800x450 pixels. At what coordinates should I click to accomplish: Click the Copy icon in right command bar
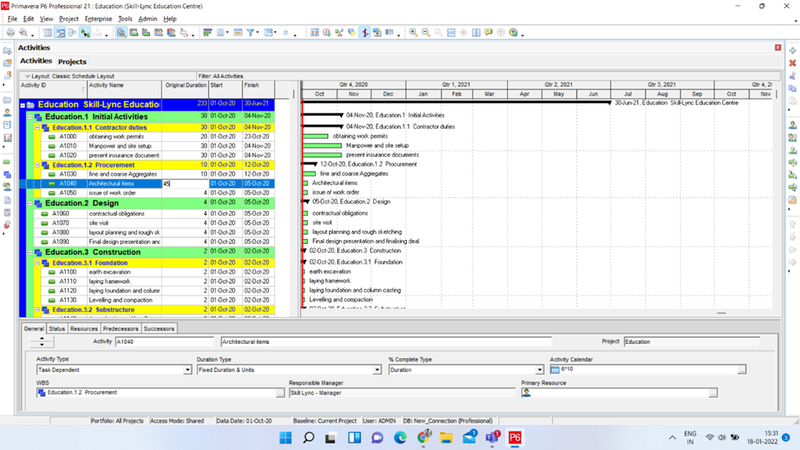point(792,88)
